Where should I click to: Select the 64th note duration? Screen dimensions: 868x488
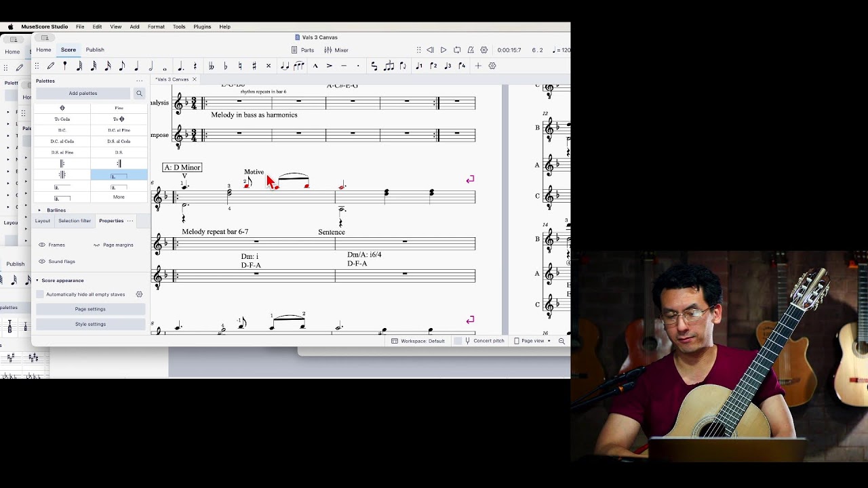79,66
